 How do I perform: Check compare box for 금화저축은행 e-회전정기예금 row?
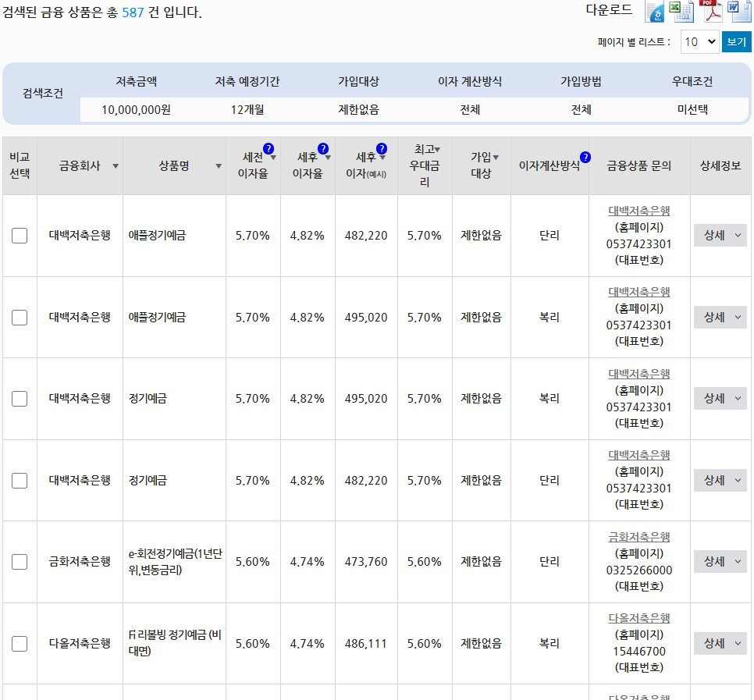(20, 562)
